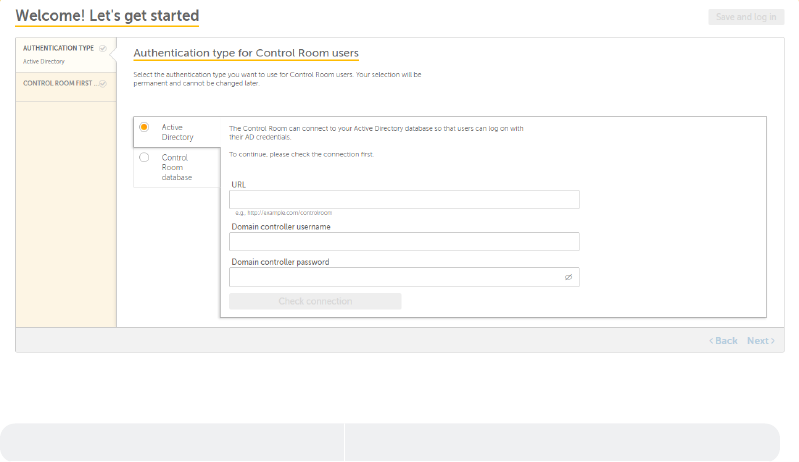Click checkmark icon beside Authentication Type

[103, 48]
